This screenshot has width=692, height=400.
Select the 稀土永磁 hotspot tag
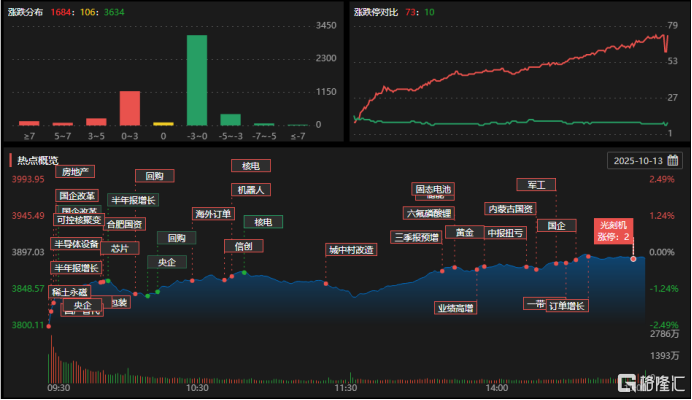69,292
